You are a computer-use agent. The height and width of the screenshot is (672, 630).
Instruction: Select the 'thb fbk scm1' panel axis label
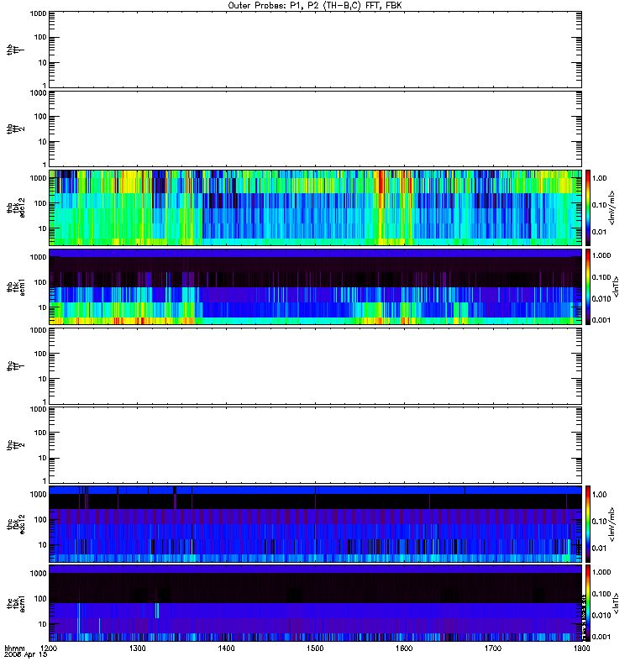16,287
